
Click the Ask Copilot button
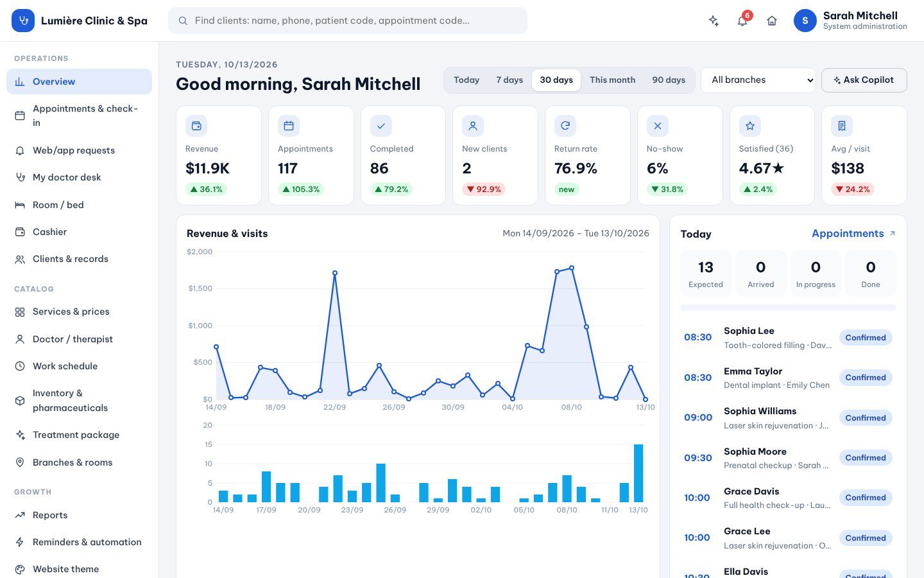[864, 80]
